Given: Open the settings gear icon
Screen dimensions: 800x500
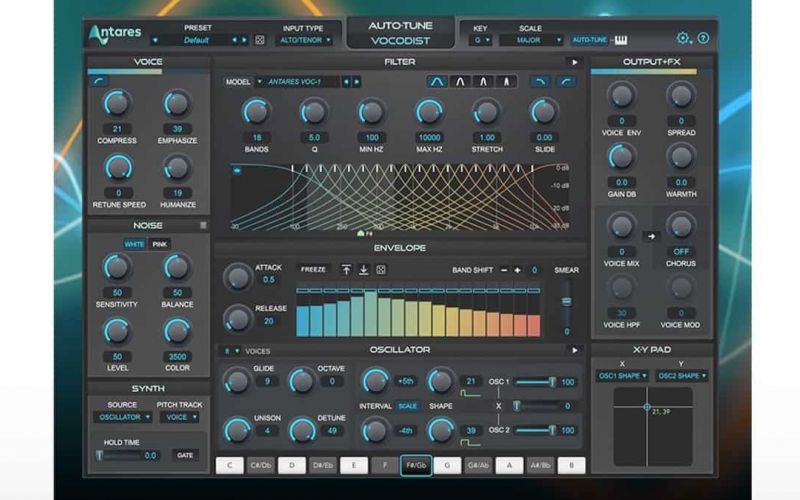Looking at the screenshot, I should pyautogui.click(x=683, y=38).
